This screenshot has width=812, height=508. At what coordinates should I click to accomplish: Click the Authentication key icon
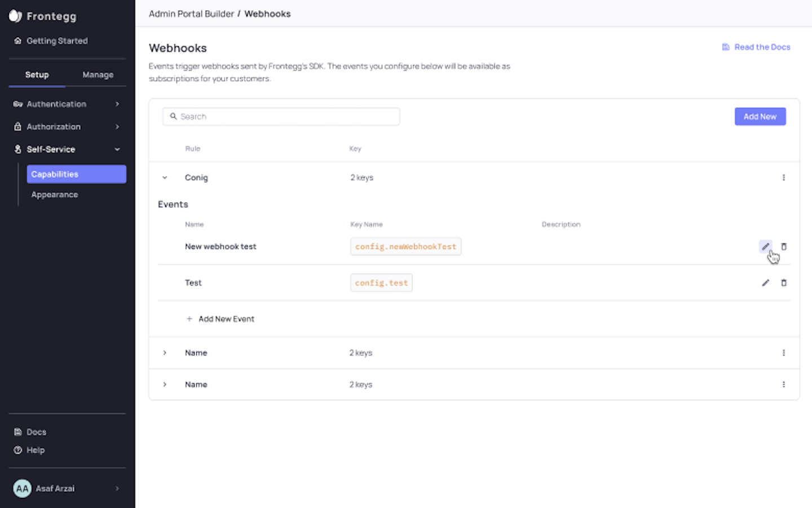(x=17, y=104)
